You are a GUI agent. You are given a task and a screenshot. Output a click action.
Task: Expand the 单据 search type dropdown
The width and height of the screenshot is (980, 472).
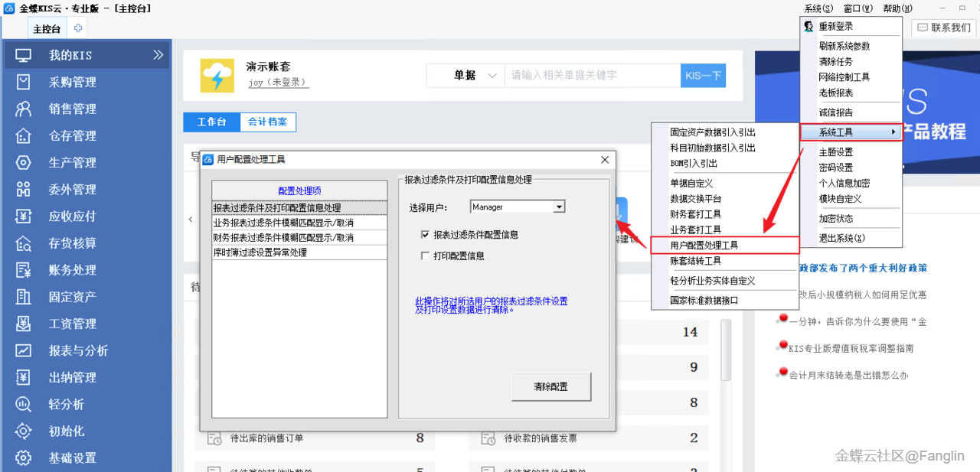492,76
